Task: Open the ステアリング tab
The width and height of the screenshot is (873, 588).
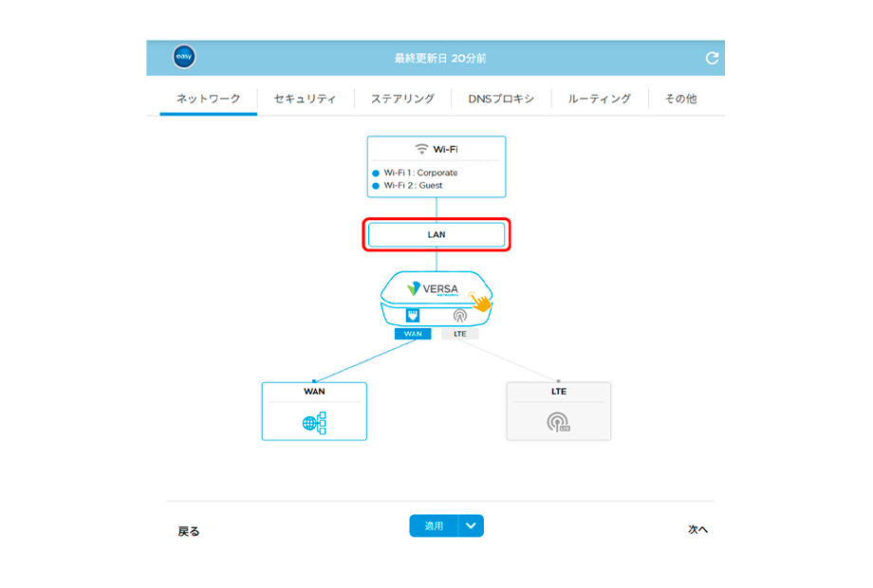Action: pyautogui.click(x=402, y=99)
